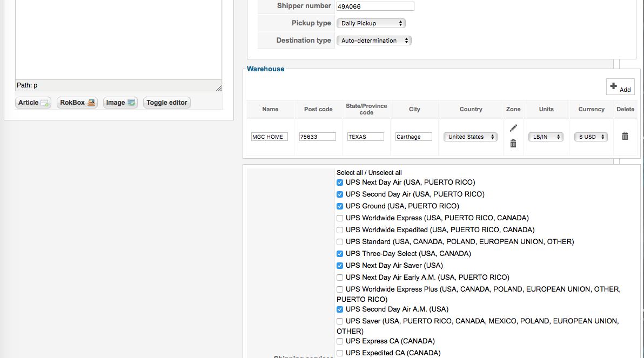Click the editor resize grip icon
The image size is (644, 358).
pos(219,88)
